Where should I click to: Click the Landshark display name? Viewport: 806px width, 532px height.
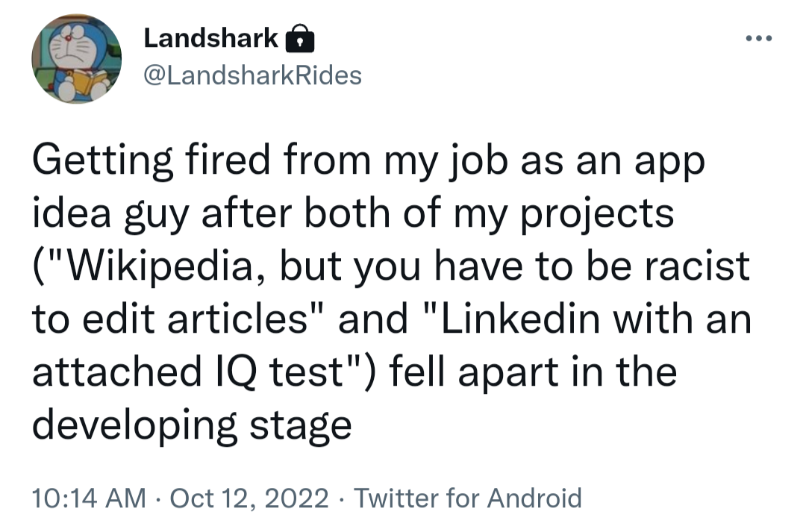211,38
